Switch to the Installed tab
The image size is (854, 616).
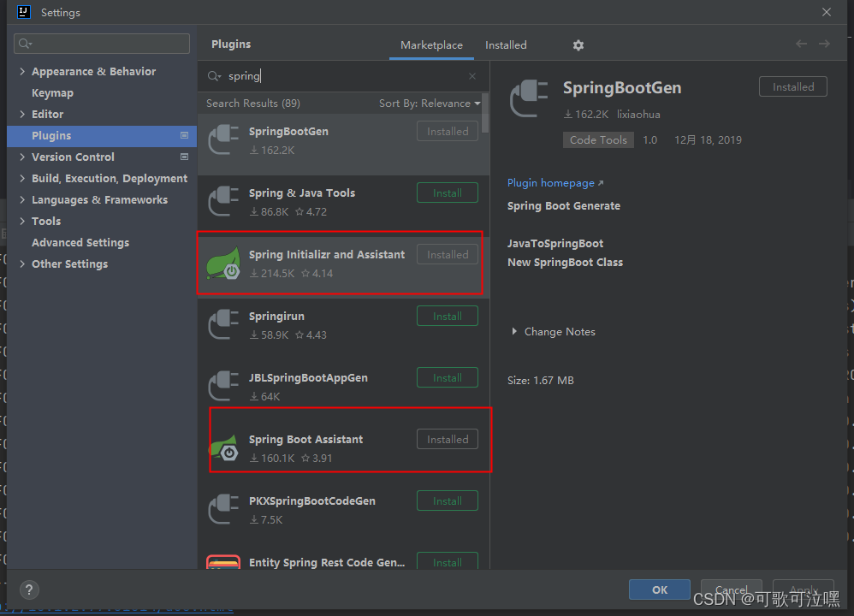(x=506, y=45)
